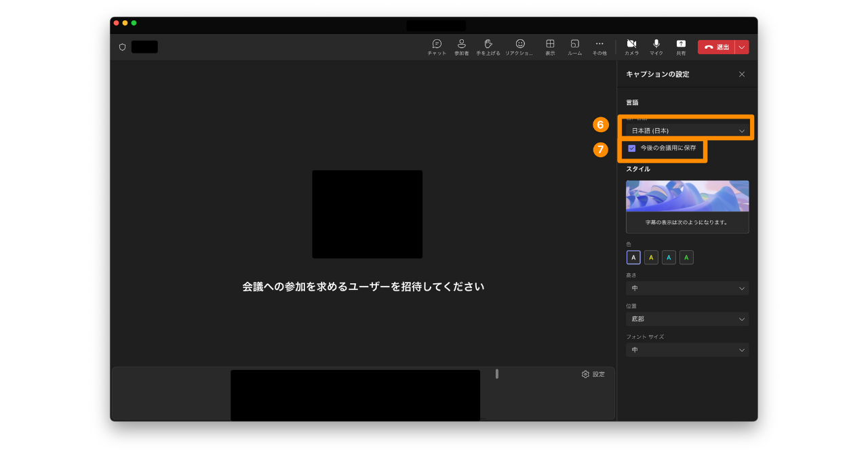The image size is (868, 454).
Task: Select the yellow caption color swatch
Action: pos(651,257)
